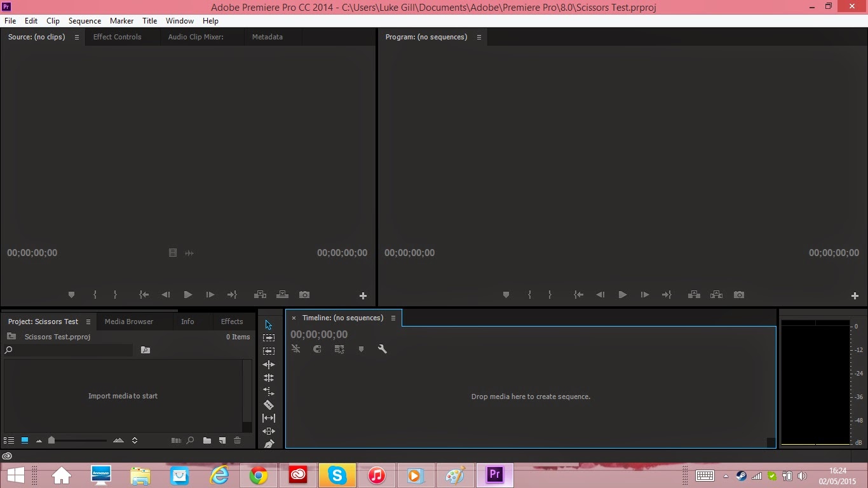Go to In point in Source monitor
Screen dimensions: 868x488
(144, 295)
